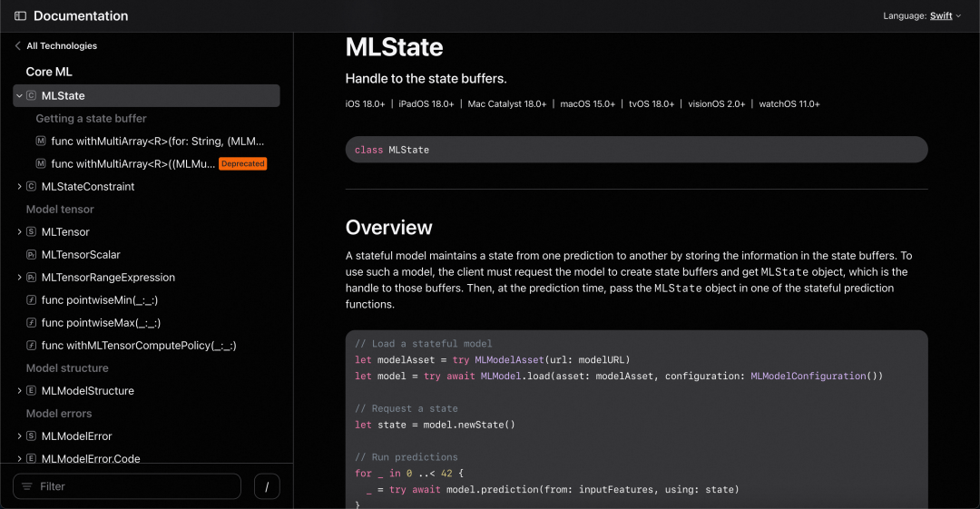Click the 'Model structure' group label
Screen dimensions: 980x509
(67, 367)
